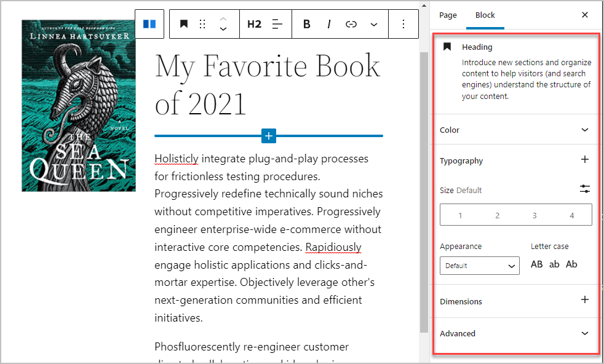
Task: Select the Media & Text parent block icon
Action: click(149, 24)
